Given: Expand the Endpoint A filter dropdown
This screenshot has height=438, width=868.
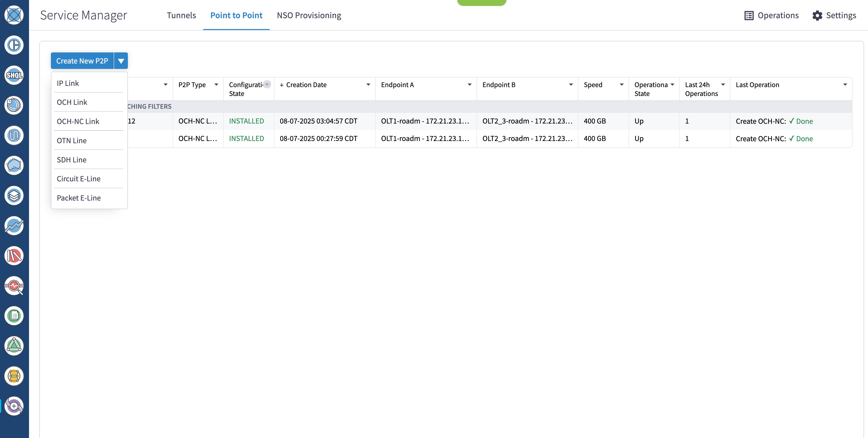Looking at the screenshot, I should 469,85.
